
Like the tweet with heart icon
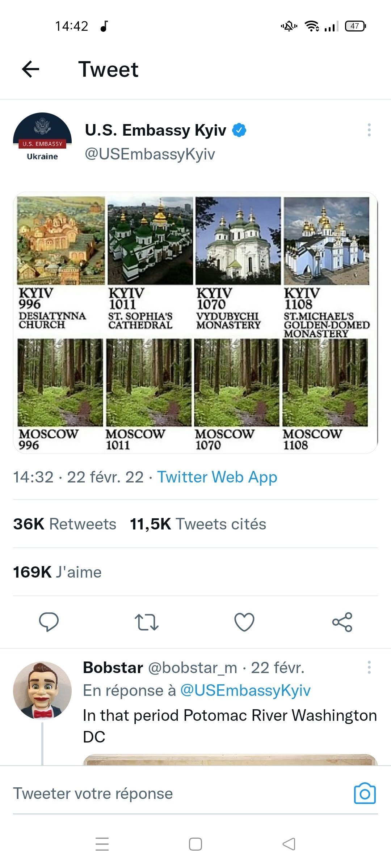244,622
